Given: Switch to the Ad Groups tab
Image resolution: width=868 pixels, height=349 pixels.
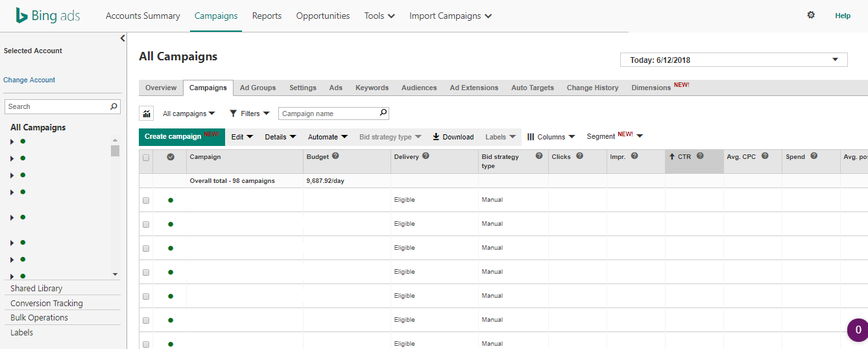Looking at the screenshot, I should [x=258, y=88].
